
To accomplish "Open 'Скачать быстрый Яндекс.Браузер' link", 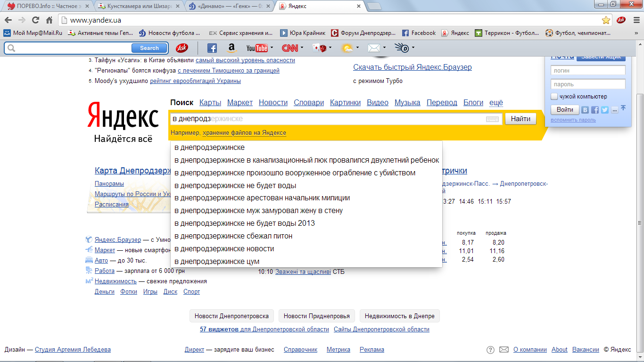I will click(x=413, y=67).
